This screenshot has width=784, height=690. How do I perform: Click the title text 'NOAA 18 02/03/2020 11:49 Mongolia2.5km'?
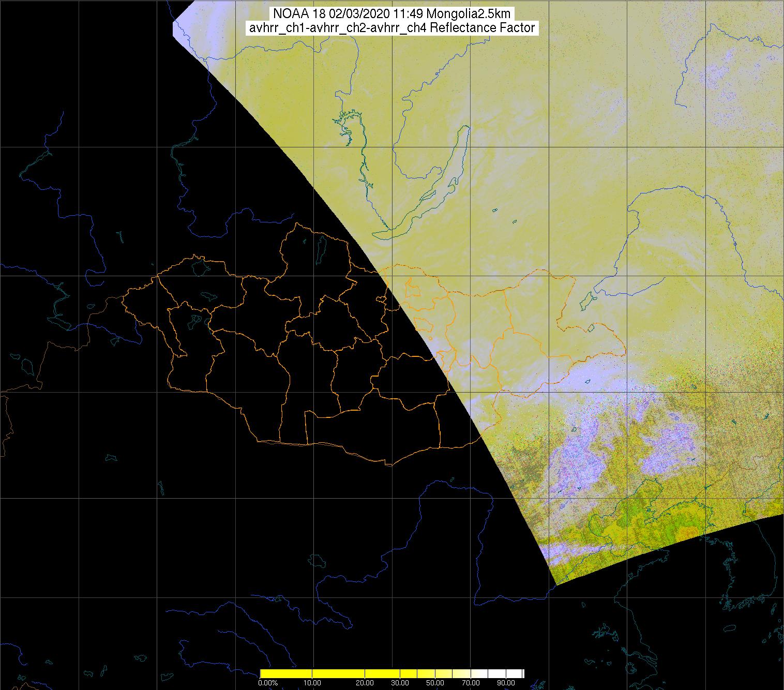click(391, 14)
